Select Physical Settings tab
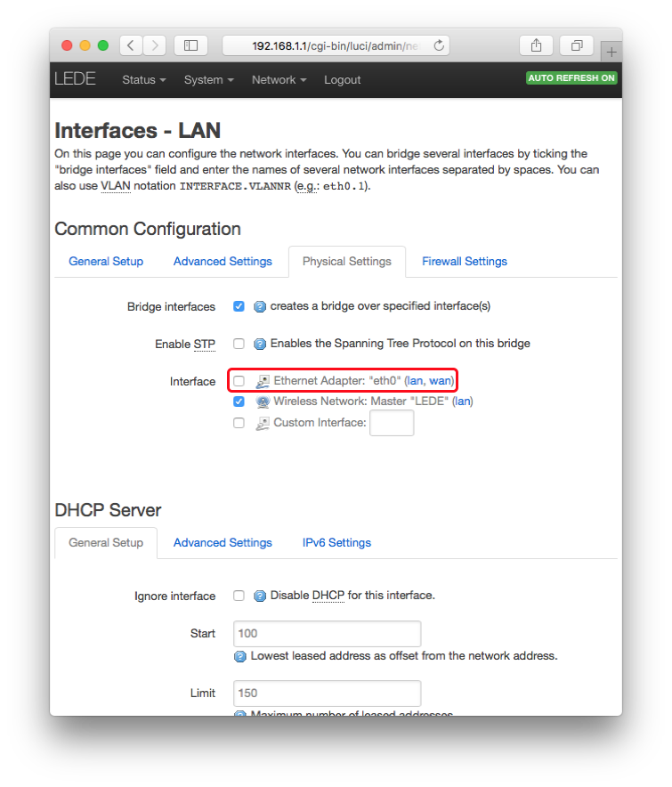This screenshot has height=787, width=672. tap(347, 262)
